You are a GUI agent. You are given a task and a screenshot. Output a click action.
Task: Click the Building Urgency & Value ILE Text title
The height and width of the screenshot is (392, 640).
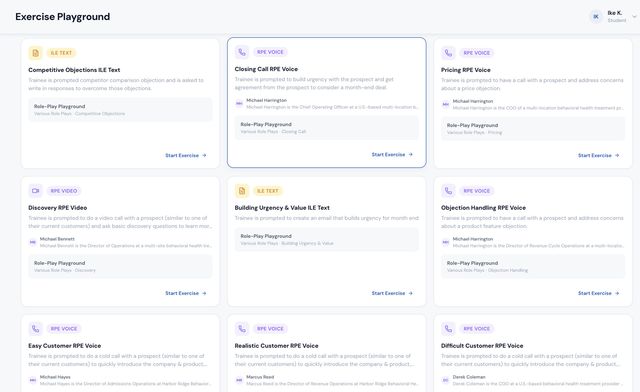coord(282,207)
